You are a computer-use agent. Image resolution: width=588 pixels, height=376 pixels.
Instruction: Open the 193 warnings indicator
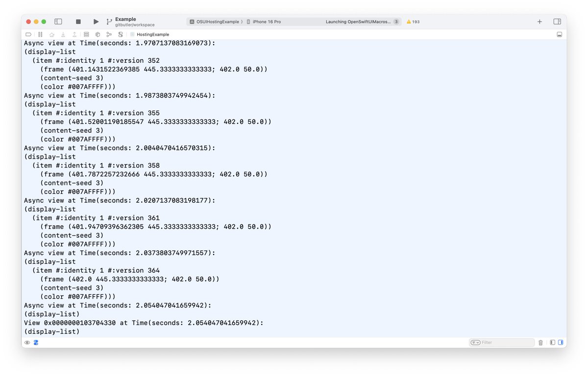pos(413,22)
